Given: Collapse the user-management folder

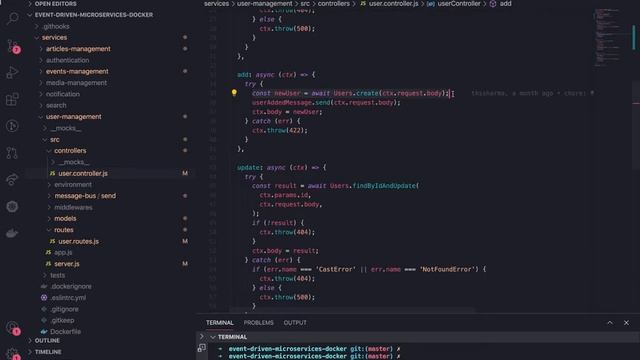Looking at the screenshot, I should [x=73, y=117].
